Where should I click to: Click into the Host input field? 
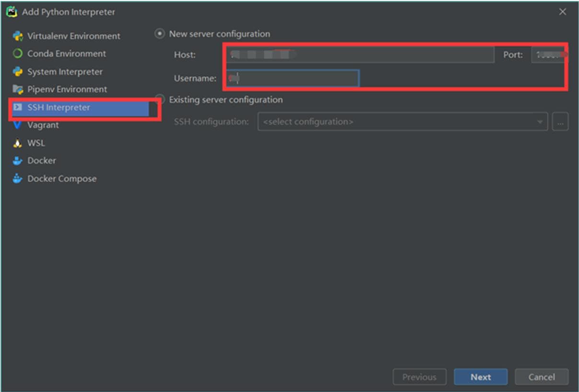tap(359, 55)
